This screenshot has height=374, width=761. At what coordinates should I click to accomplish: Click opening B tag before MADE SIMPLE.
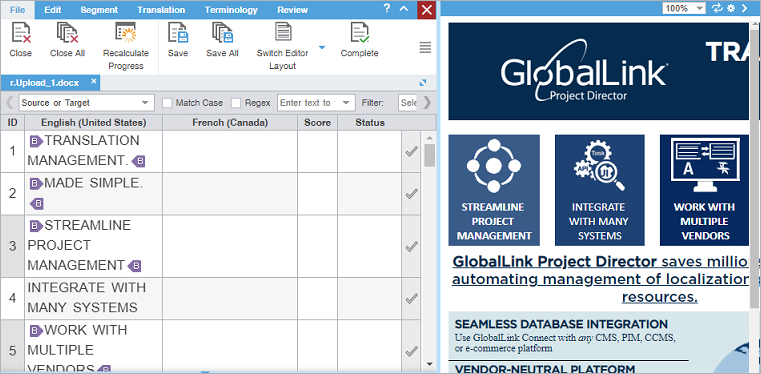coord(36,184)
